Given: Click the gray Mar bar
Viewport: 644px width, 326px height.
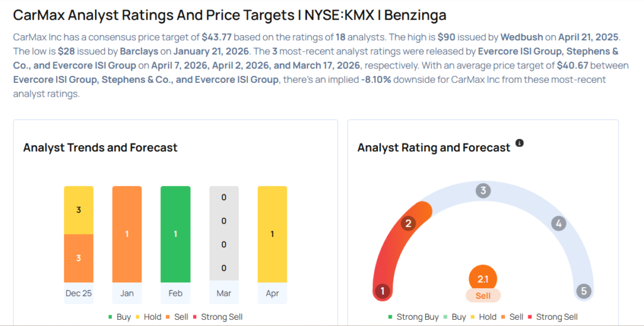Looking at the screenshot, I should (224, 234).
